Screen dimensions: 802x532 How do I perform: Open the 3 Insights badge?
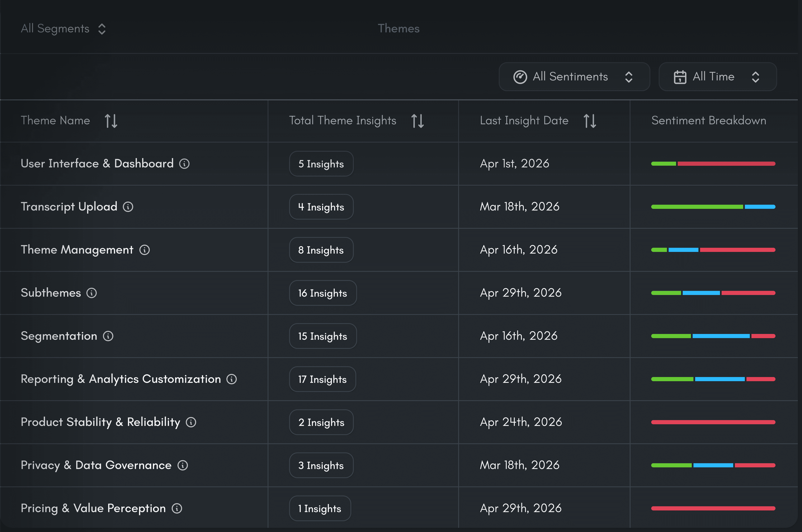tap(321, 466)
